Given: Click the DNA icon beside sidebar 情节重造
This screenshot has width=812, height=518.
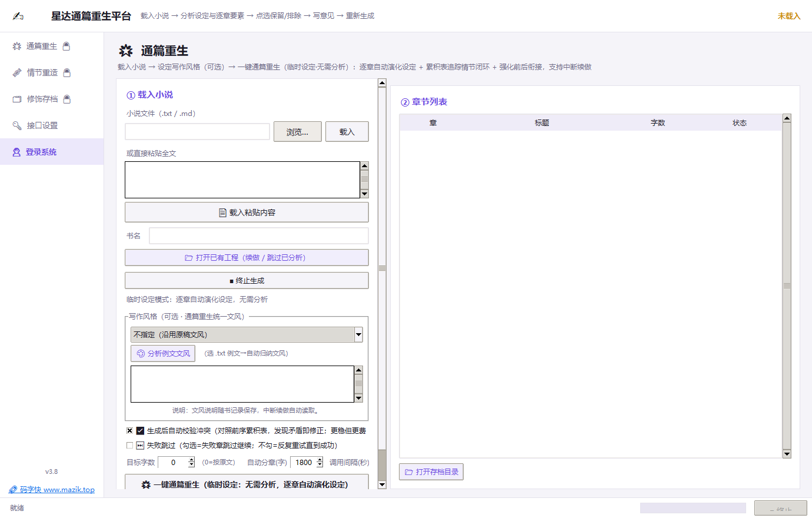Looking at the screenshot, I should pos(17,72).
